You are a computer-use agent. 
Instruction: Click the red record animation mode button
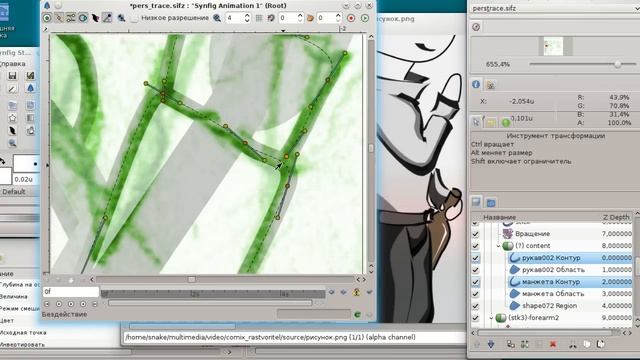(x=351, y=18)
